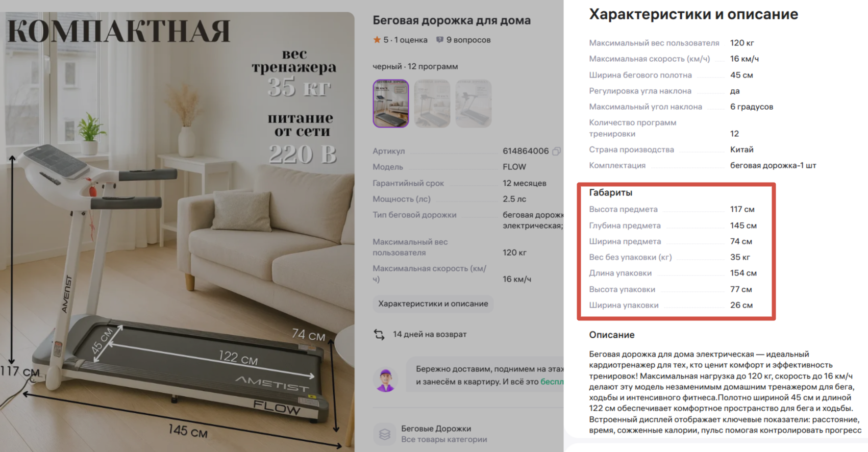
Task: Click the Габариты section heading
Action: [611, 192]
